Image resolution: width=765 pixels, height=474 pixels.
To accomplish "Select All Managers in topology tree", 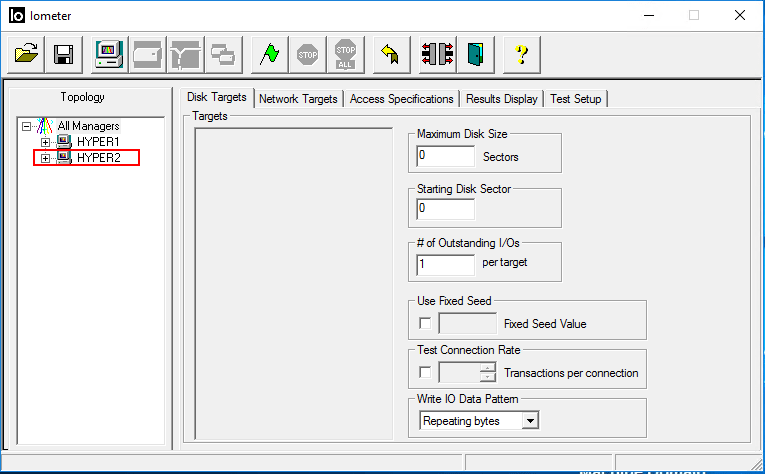I will 88,126.
